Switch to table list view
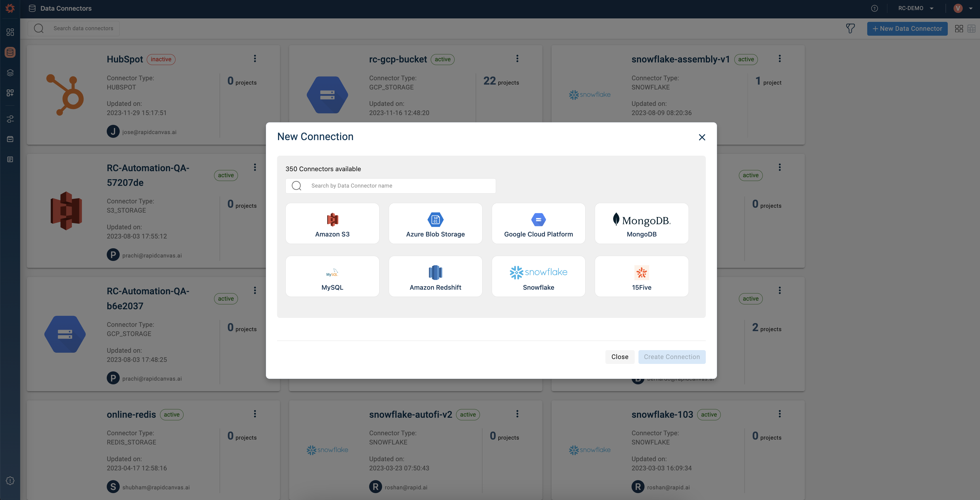Screen dimensions: 980x500 (x=971, y=28)
